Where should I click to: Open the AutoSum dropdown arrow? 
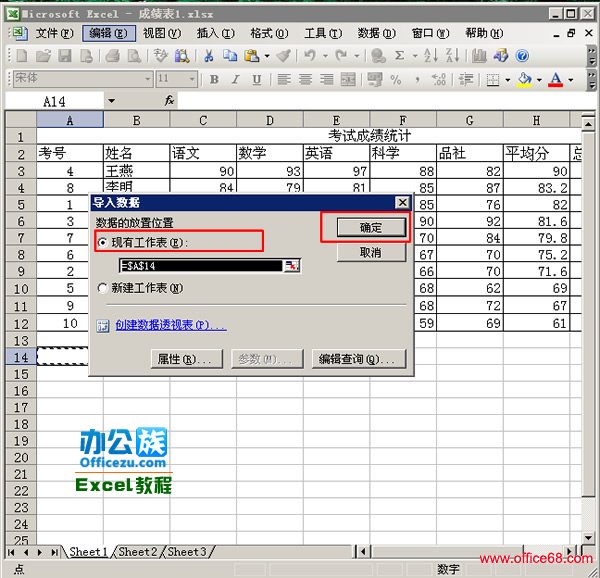pos(415,56)
